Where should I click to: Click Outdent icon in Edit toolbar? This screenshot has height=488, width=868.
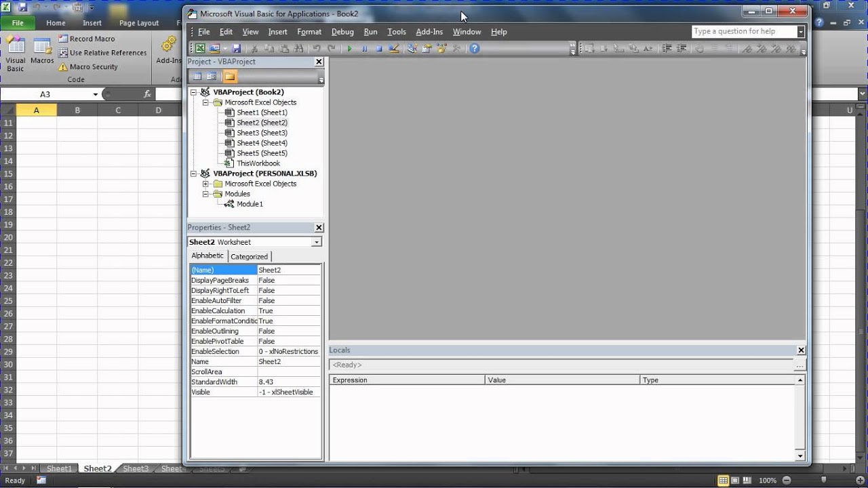pos(682,49)
